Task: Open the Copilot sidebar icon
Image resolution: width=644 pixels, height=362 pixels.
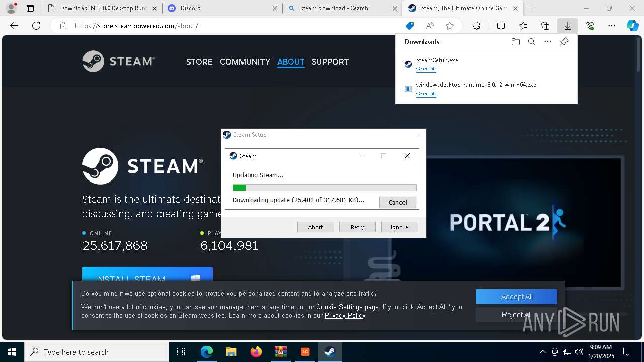Action: pyautogui.click(x=633, y=26)
